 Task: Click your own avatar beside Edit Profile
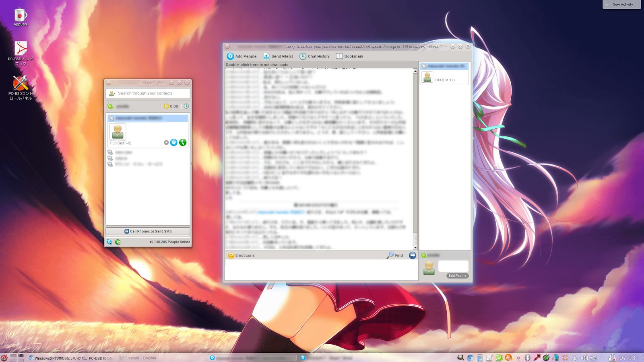point(429,268)
